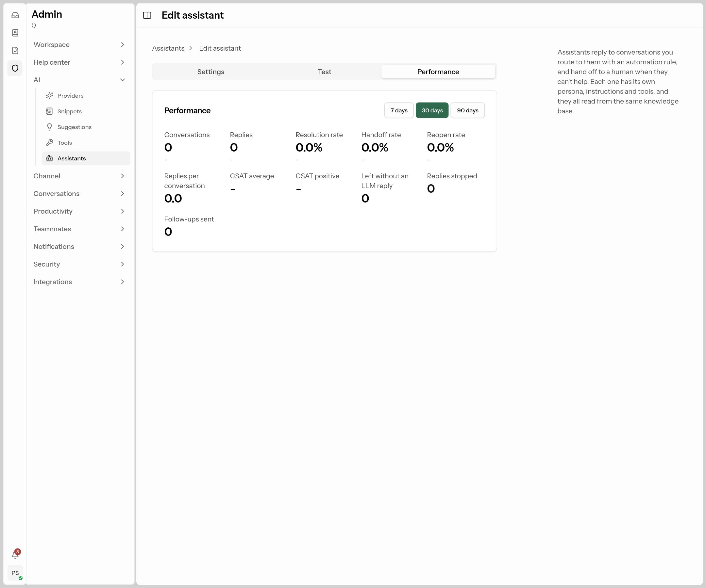The height and width of the screenshot is (588, 706).
Task: Expand the Security section
Action: [x=80, y=264]
